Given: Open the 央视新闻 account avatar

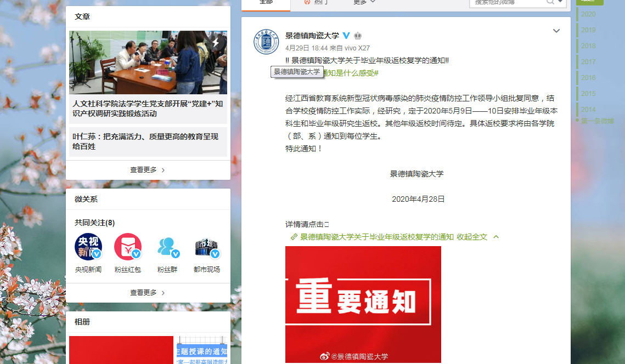Looking at the screenshot, I should click(88, 247).
